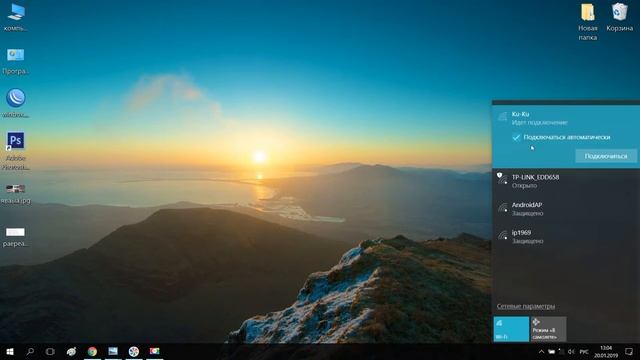Open the "Новая папка" folder on the desktop
The height and width of the screenshot is (360, 640).
click(x=588, y=22)
